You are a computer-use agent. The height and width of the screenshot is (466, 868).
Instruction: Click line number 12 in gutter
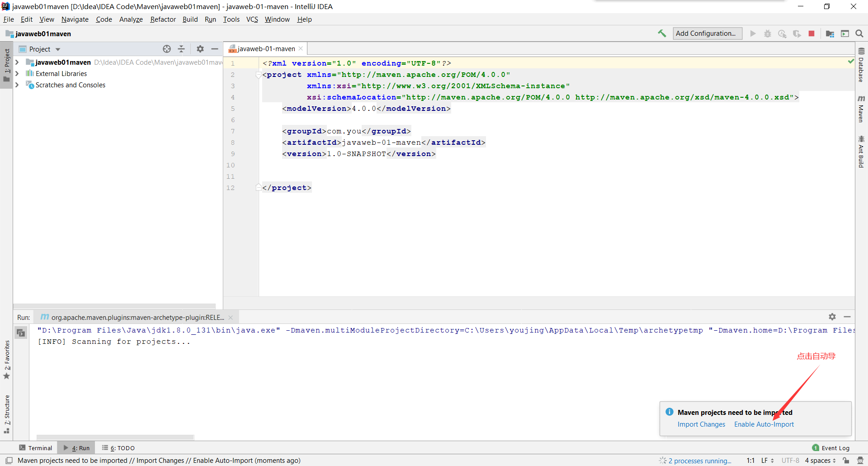coord(231,188)
